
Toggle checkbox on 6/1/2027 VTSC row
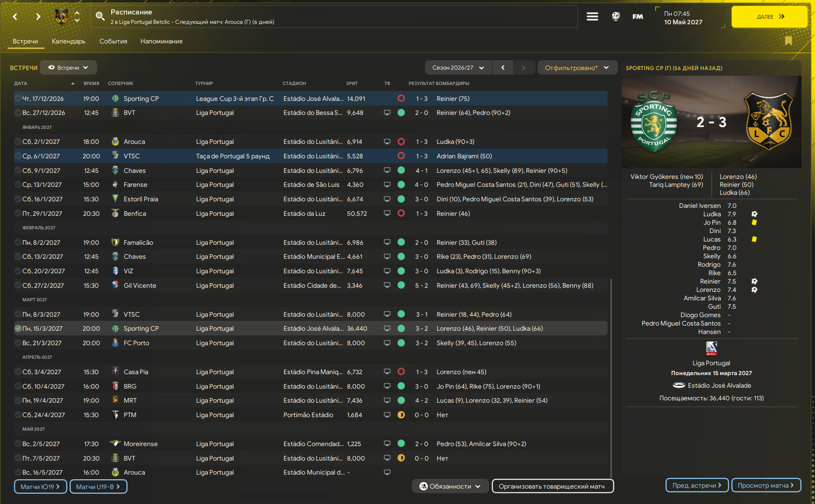point(18,156)
